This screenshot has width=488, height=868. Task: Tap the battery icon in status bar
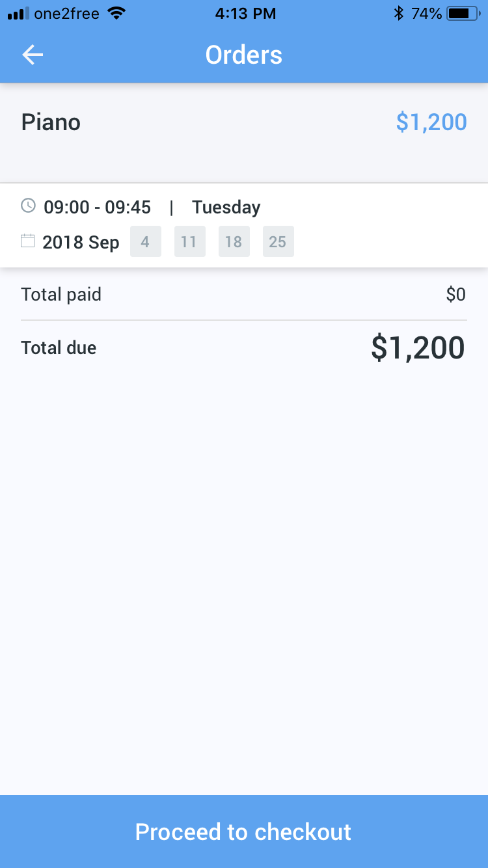pyautogui.click(x=465, y=13)
